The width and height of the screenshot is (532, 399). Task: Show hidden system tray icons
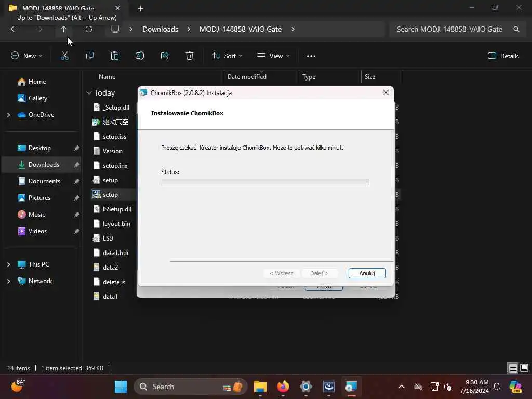pyautogui.click(x=402, y=387)
